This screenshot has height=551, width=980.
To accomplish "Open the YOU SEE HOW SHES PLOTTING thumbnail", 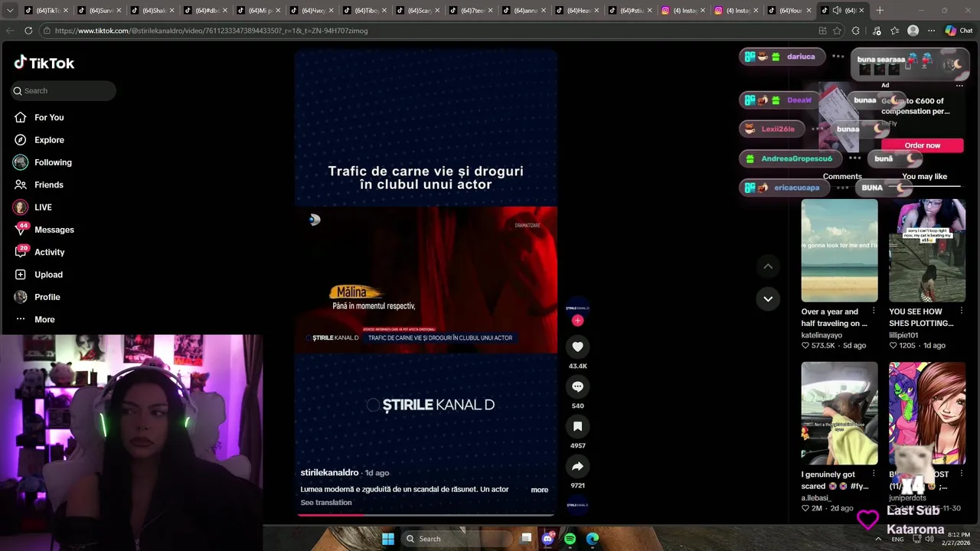I will tap(927, 250).
